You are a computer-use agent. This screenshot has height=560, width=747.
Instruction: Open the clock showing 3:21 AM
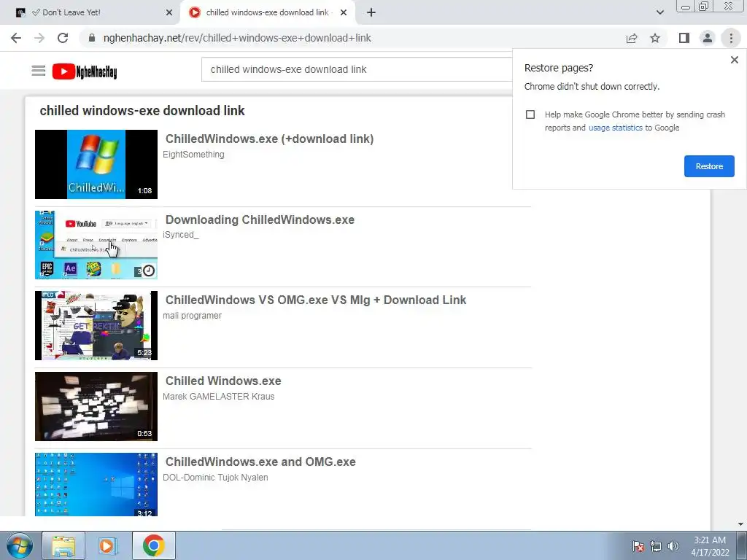click(710, 546)
